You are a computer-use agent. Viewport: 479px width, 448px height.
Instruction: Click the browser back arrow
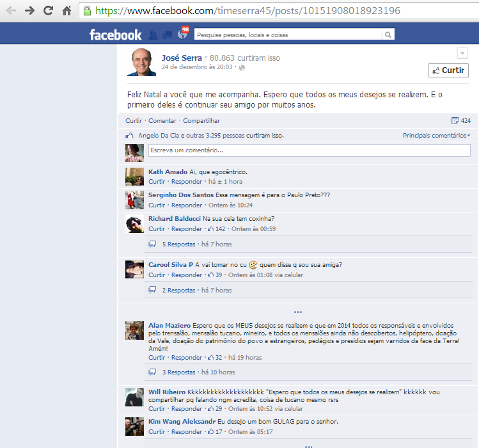coord(12,11)
